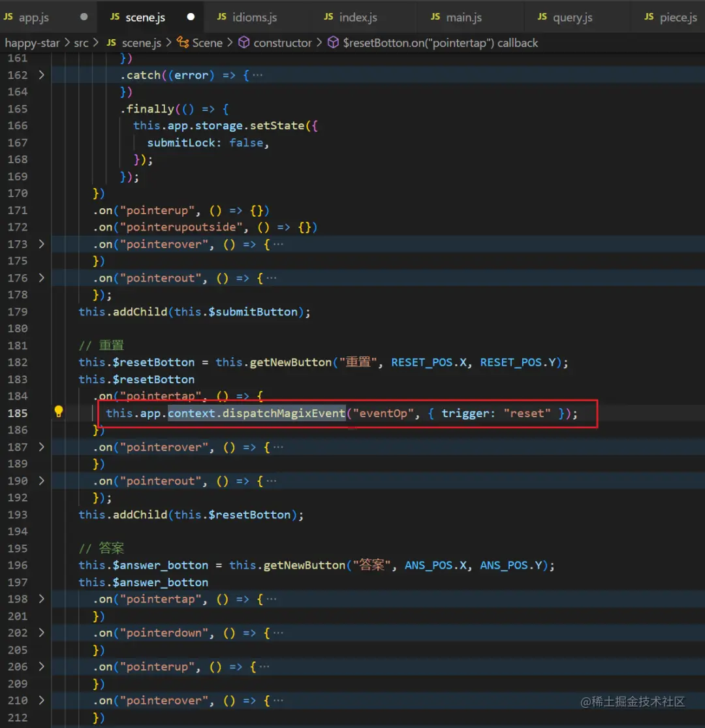
Task: Click the callback cube icon in breadcrumb
Action: [x=333, y=42]
